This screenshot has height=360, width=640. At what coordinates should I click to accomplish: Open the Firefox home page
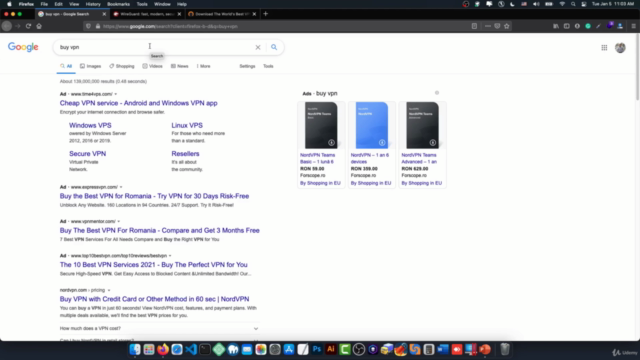click(x=39, y=26)
